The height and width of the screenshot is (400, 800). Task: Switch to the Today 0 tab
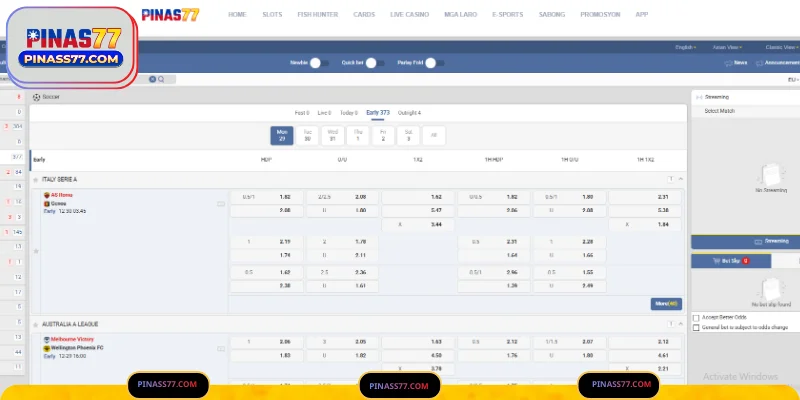point(349,113)
